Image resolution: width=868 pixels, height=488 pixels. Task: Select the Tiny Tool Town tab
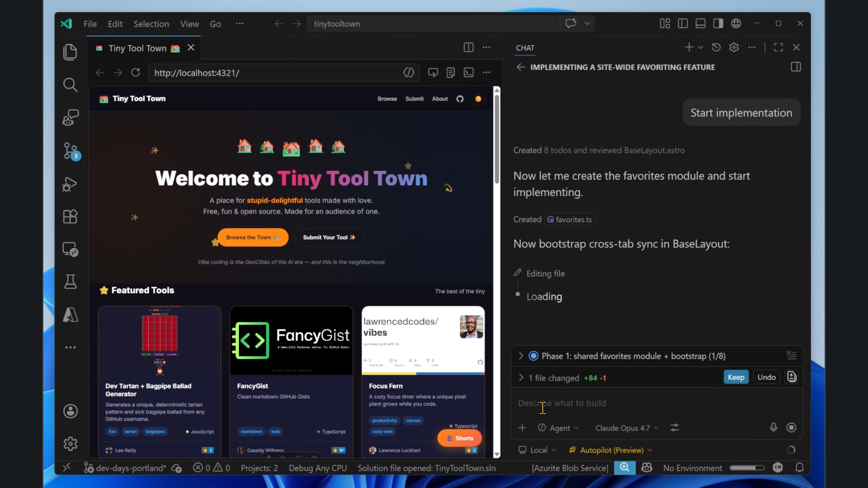[x=138, y=48]
